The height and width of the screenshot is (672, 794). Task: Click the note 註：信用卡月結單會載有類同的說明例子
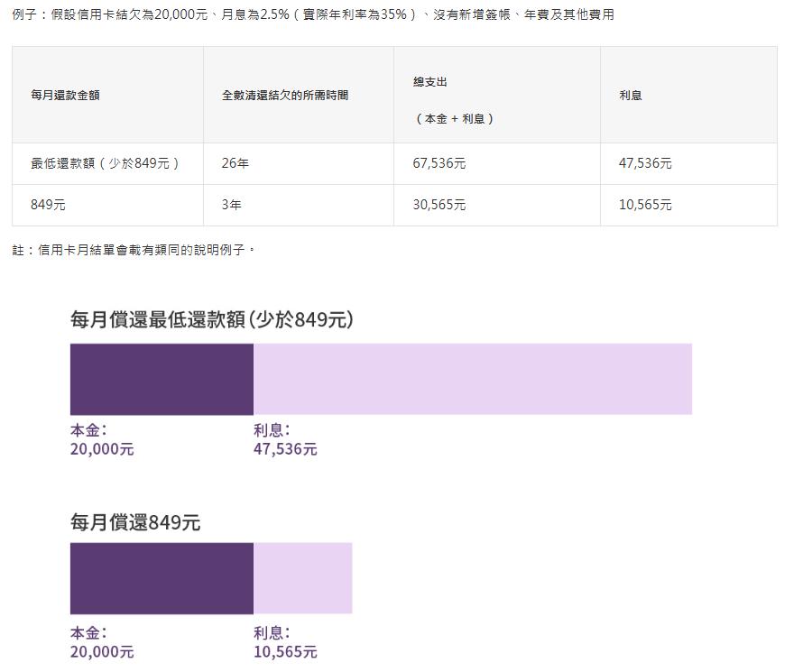[134, 250]
